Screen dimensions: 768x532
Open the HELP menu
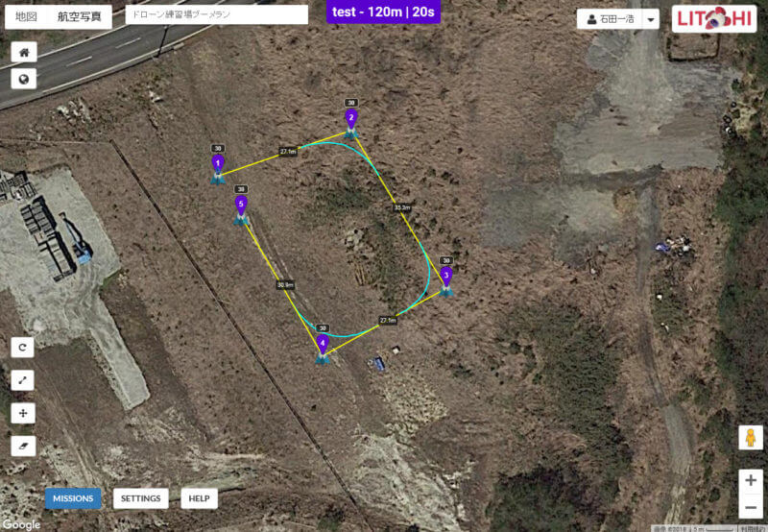pos(199,498)
